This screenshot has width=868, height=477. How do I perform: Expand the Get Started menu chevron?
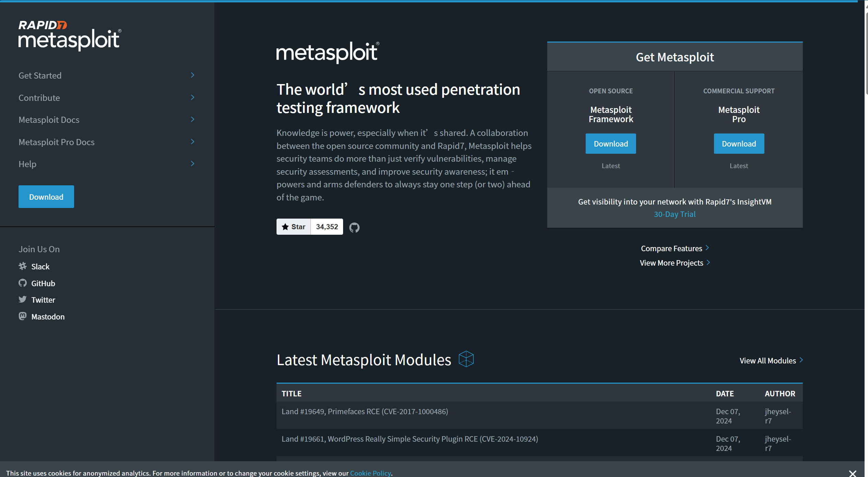pyautogui.click(x=192, y=75)
